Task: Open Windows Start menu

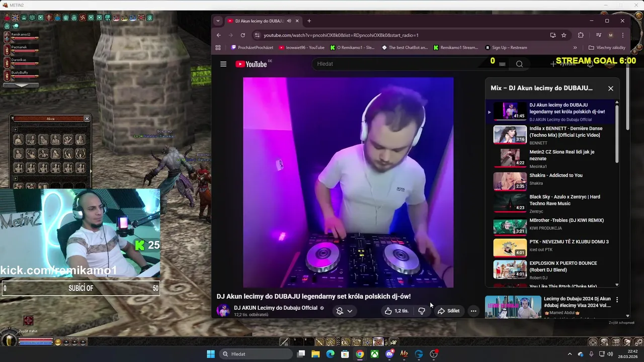Action: [211, 354]
